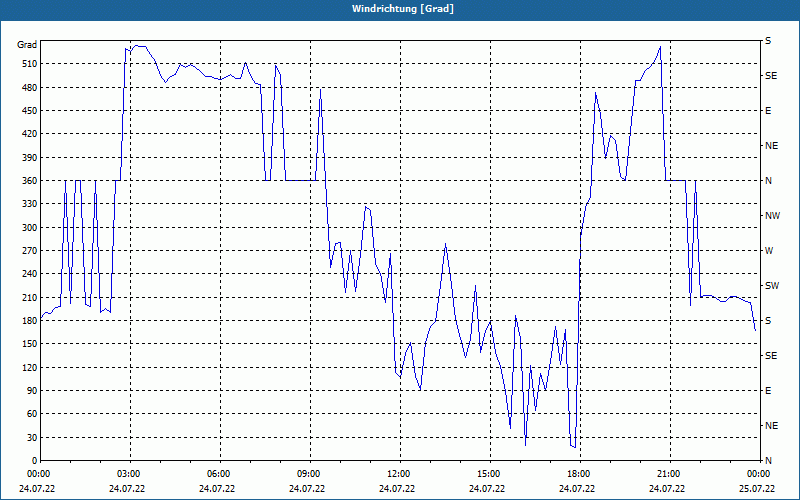Click the 240 degree axis label

[x=30, y=274]
